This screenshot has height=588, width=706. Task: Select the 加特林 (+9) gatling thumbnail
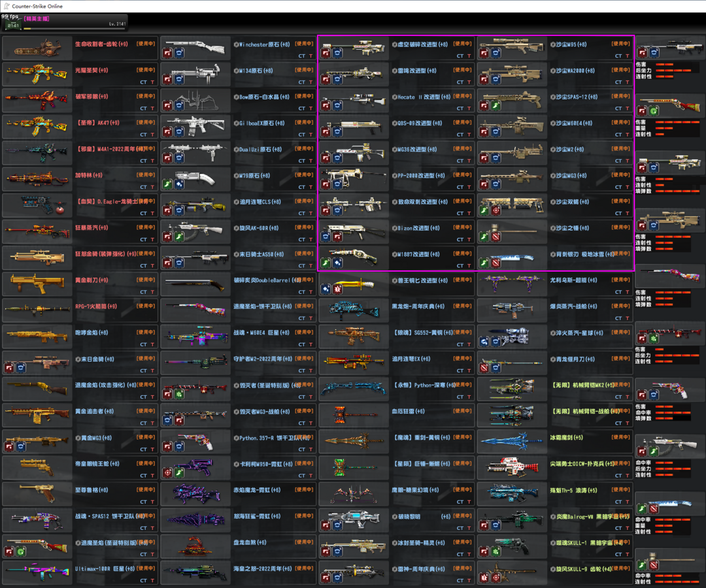pos(37,179)
